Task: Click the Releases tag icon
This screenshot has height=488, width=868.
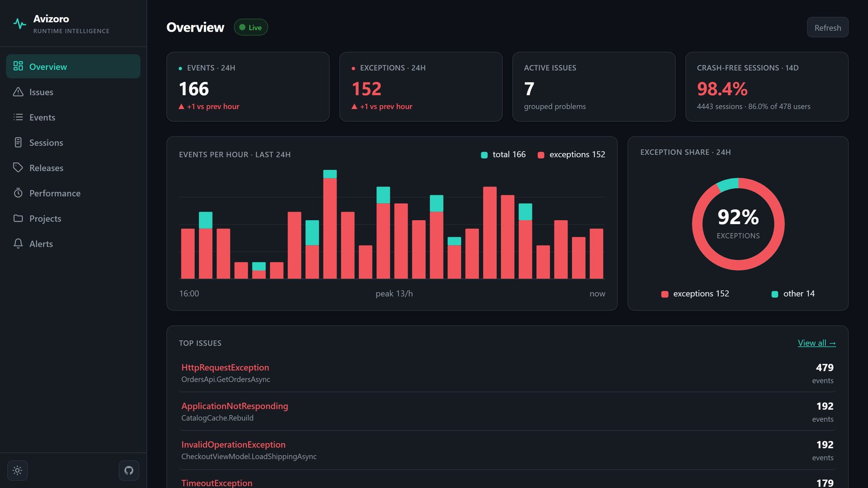Action: click(18, 168)
